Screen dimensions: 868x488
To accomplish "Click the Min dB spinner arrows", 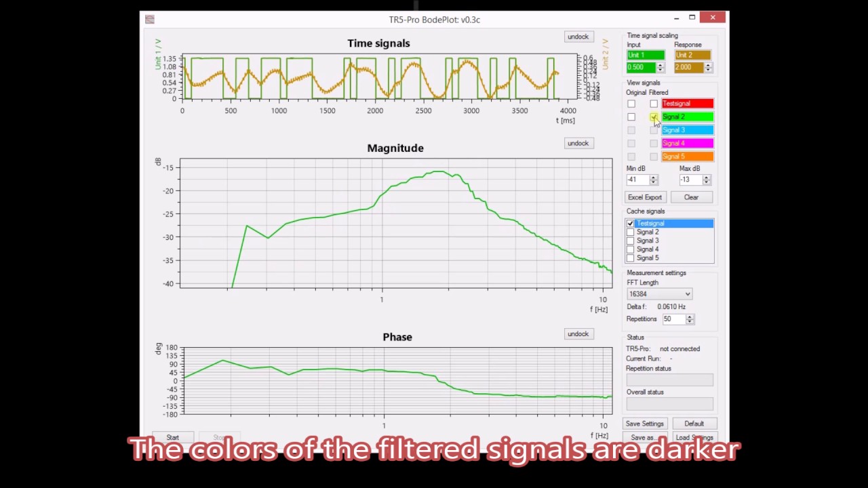I will coord(654,180).
